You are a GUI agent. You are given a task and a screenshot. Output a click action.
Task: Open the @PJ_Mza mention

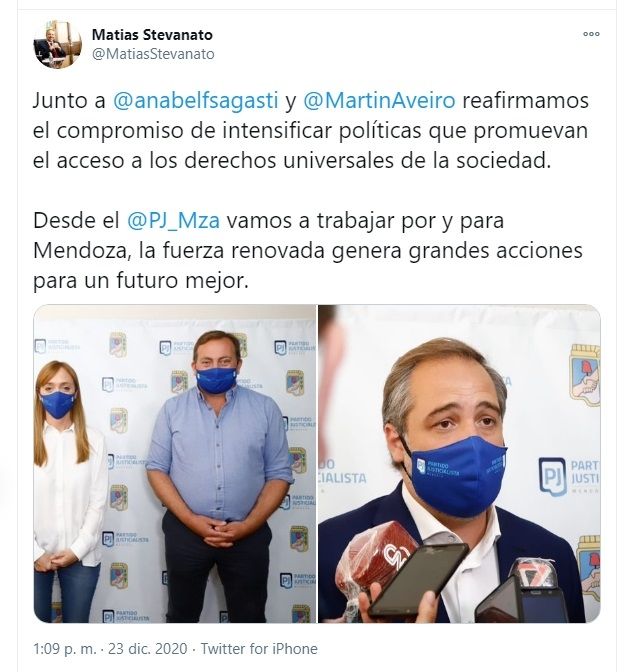[x=173, y=221]
